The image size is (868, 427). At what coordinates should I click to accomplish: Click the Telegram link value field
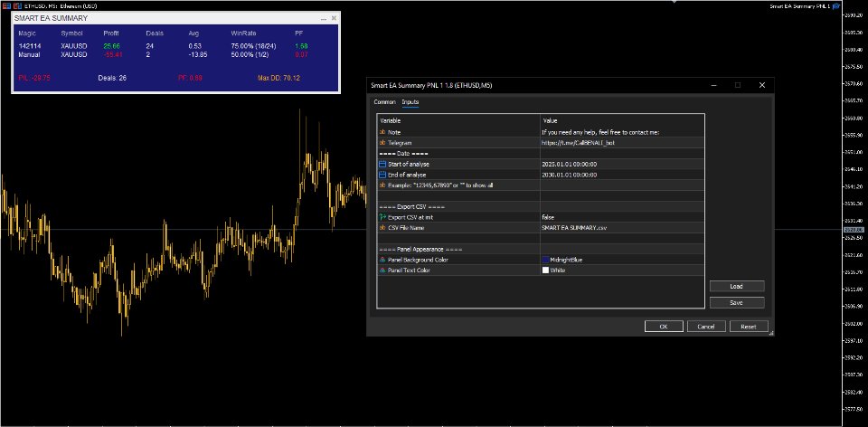point(622,143)
